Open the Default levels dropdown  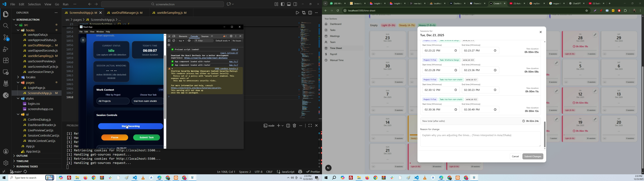tap(223, 41)
